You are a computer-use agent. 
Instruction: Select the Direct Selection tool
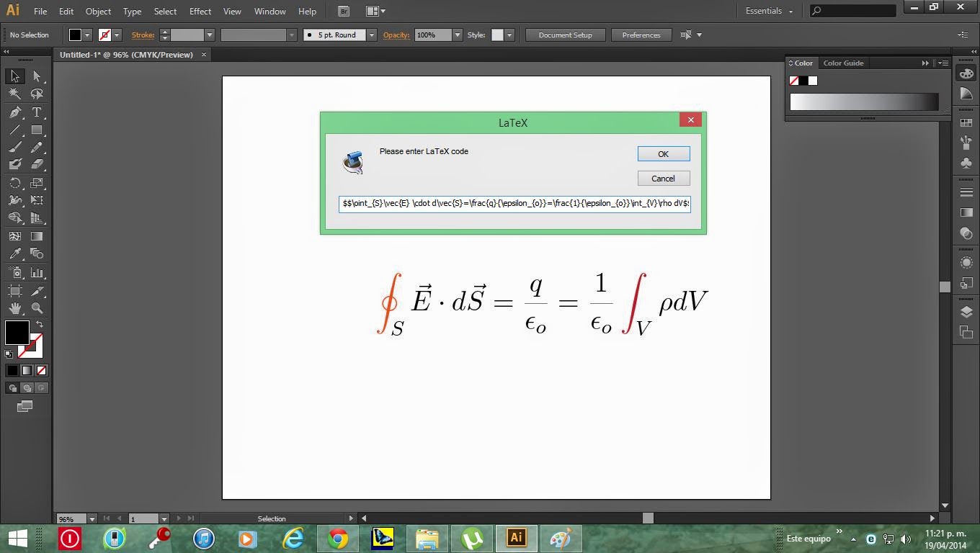click(x=37, y=76)
